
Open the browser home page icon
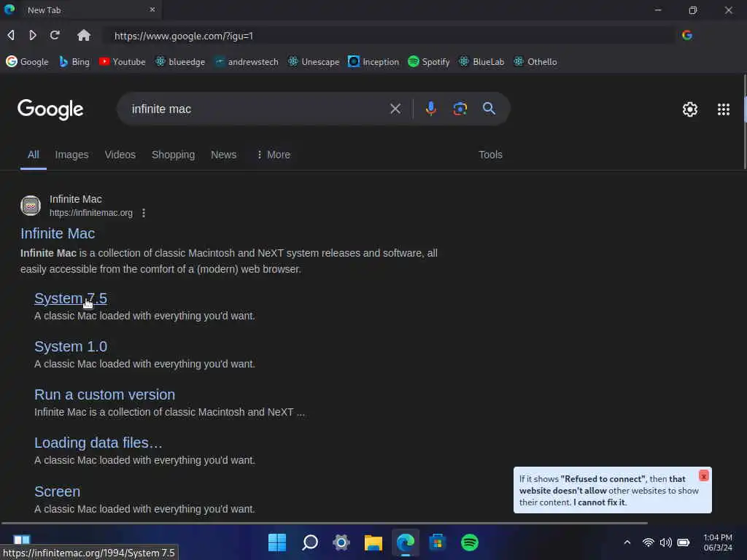[x=84, y=35]
